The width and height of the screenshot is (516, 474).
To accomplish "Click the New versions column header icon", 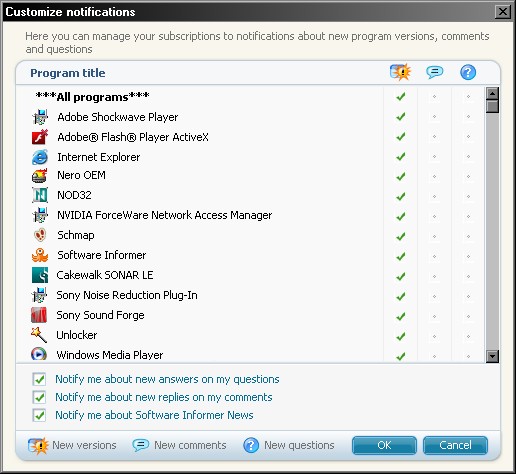I will pyautogui.click(x=400, y=72).
